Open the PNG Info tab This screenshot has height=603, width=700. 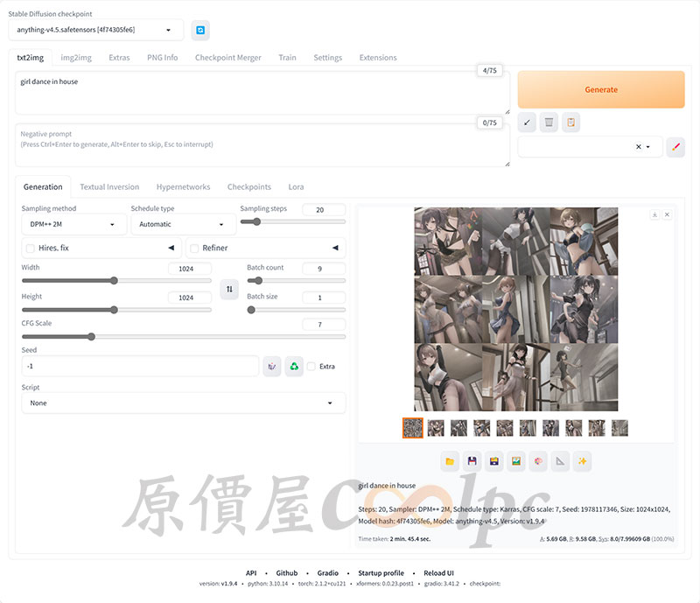tap(163, 58)
